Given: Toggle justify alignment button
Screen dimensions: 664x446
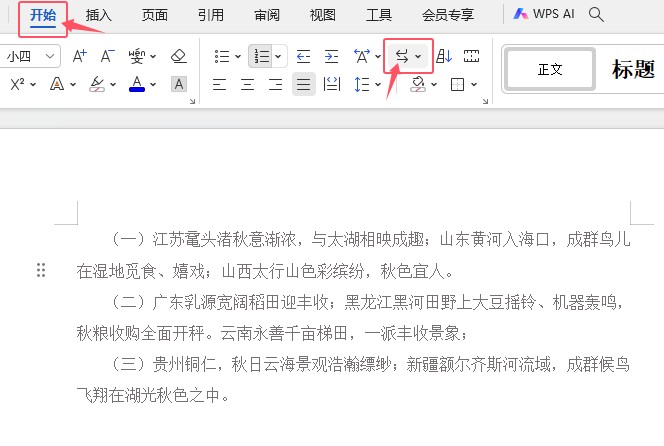Looking at the screenshot, I should pyautogui.click(x=303, y=85).
